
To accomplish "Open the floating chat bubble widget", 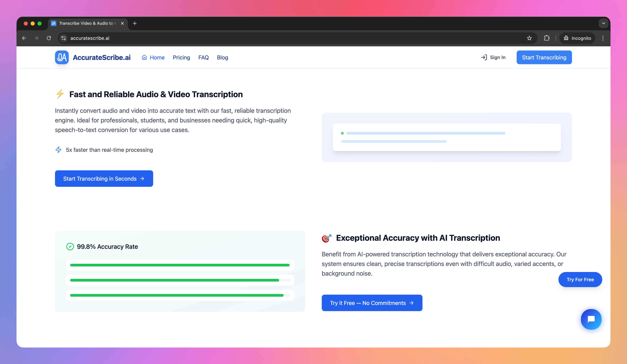I will click(x=591, y=319).
